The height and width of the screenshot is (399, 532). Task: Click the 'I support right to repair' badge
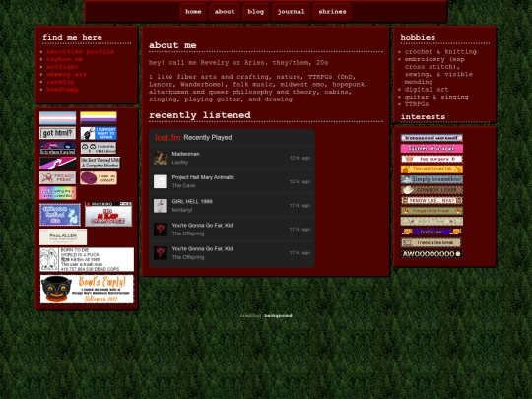[99, 133]
